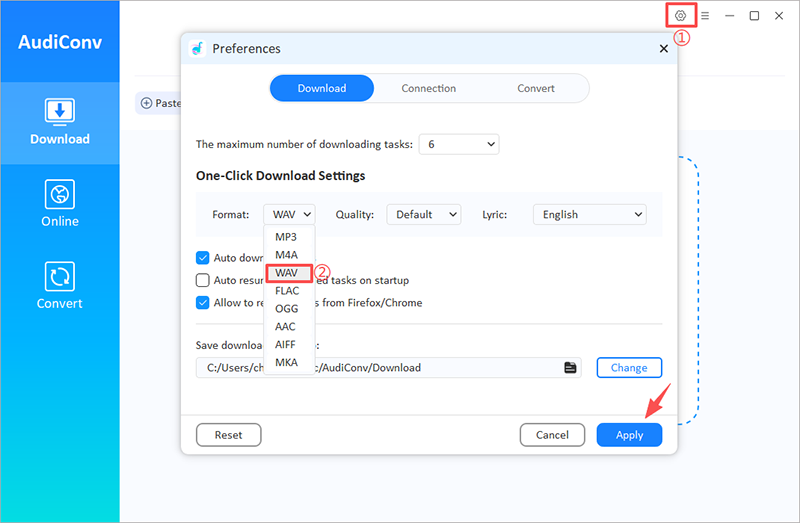
Task: Open the Lyric English dropdown
Action: pyautogui.click(x=589, y=214)
